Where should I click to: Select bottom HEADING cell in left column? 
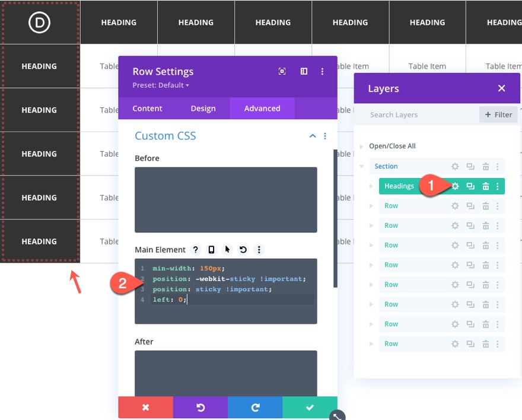(39, 241)
